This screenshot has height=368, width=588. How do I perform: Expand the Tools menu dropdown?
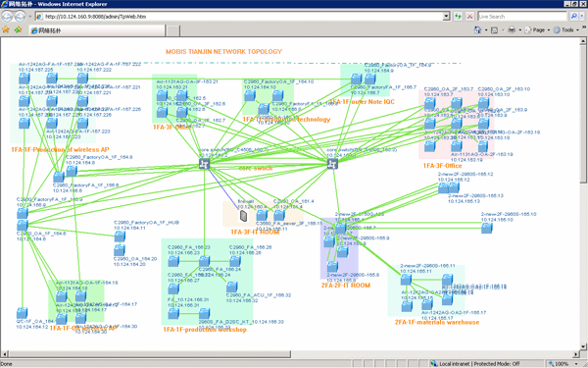(566, 29)
